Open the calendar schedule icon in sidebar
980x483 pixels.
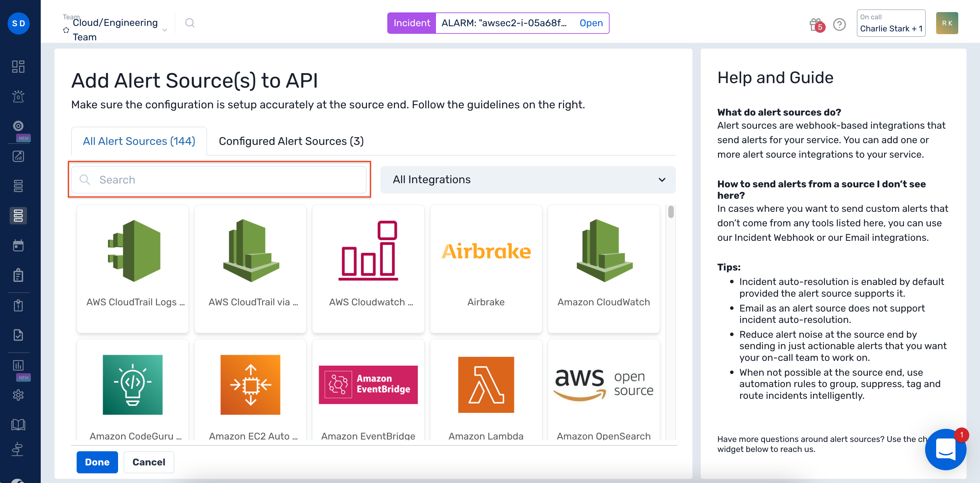pyautogui.click(x=18, y=245)
